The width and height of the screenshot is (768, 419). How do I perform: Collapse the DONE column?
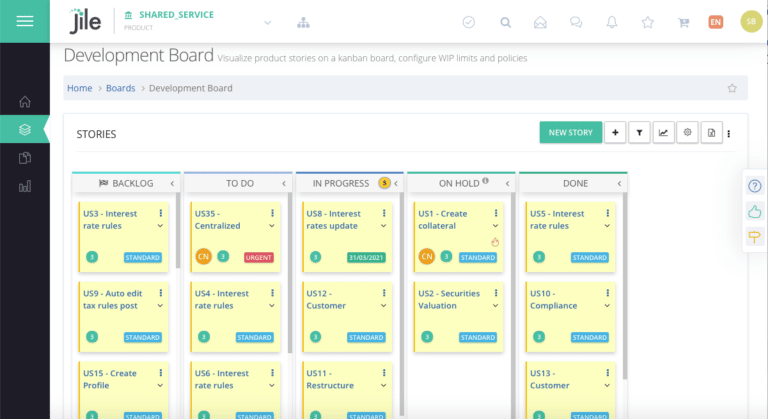619,183
